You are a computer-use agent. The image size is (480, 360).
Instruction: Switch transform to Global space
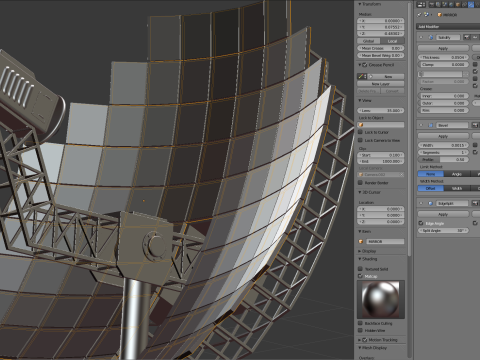[x=369, y=41]
